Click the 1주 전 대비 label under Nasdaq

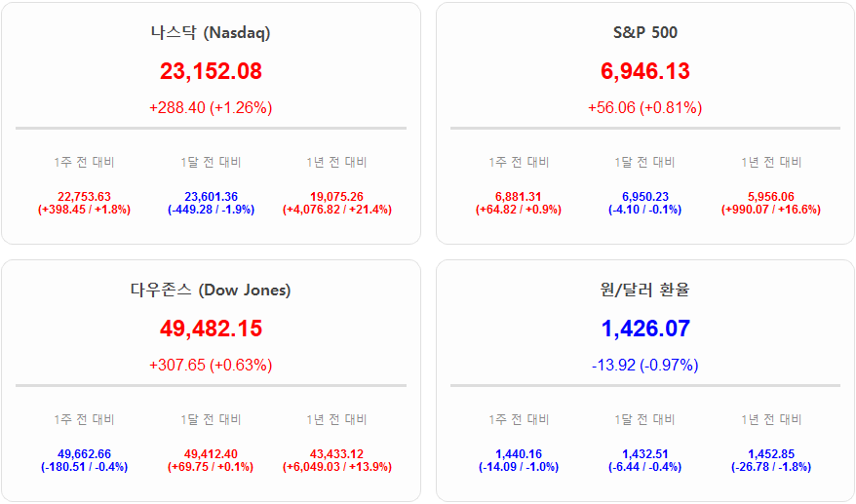click(84, 163)
